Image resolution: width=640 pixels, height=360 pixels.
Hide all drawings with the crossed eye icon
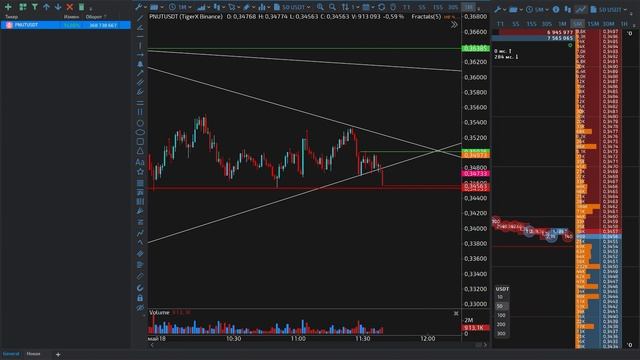coord(140,307)
